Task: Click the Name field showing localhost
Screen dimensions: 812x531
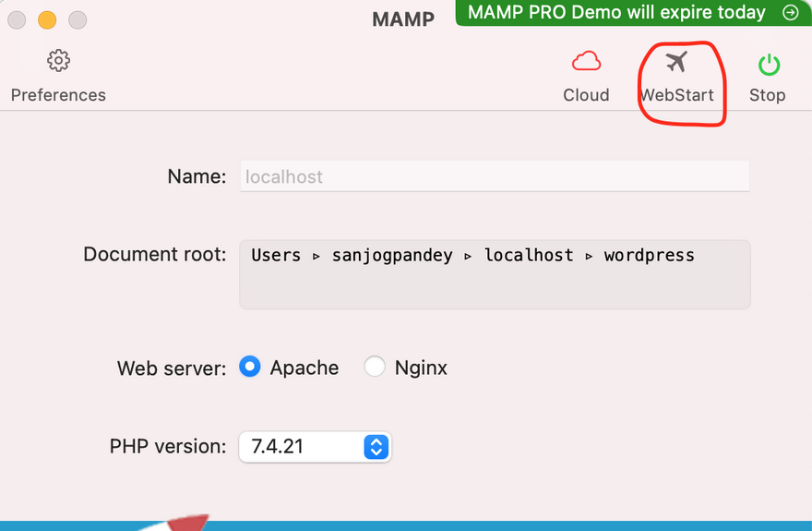Action: point(495,176)
